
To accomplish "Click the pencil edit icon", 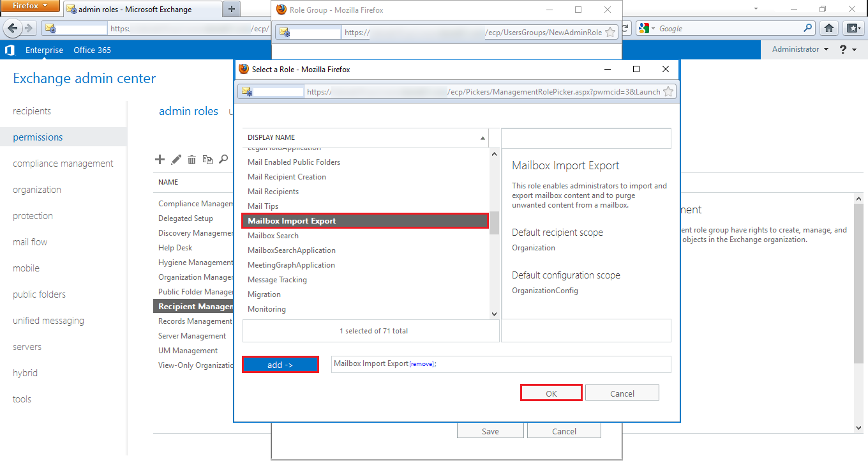I will (x=176, y=160).
